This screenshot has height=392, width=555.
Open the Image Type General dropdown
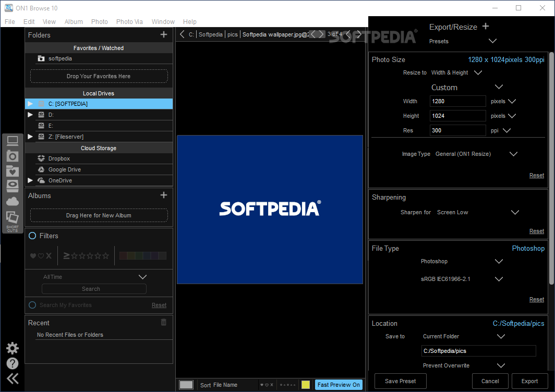[x=513, y=154]
